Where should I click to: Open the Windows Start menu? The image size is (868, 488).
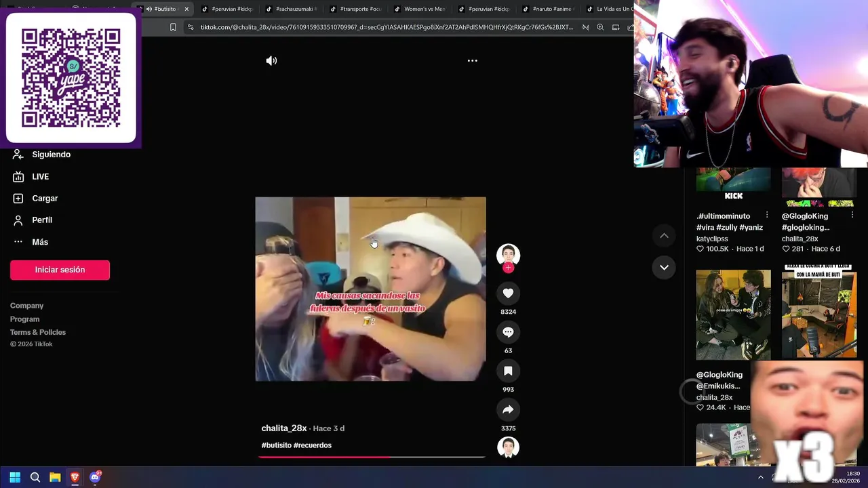point(15,477)
